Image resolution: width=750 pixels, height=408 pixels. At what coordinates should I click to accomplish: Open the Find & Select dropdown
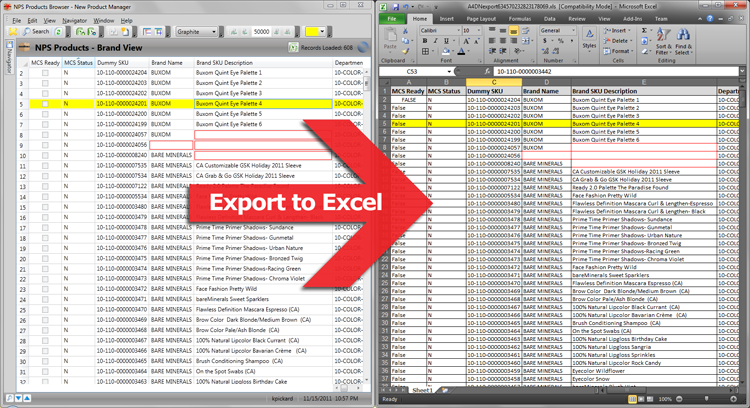click(684, 41)
